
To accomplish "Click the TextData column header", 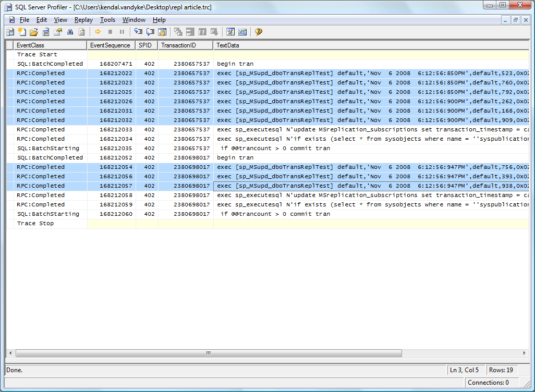I will [371, 45].
